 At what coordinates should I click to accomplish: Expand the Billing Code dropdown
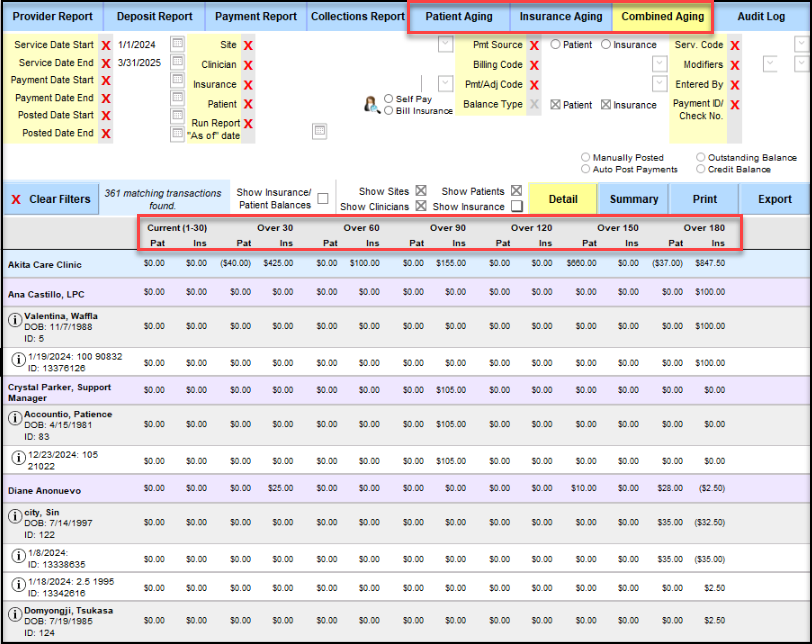click(659, 64)
